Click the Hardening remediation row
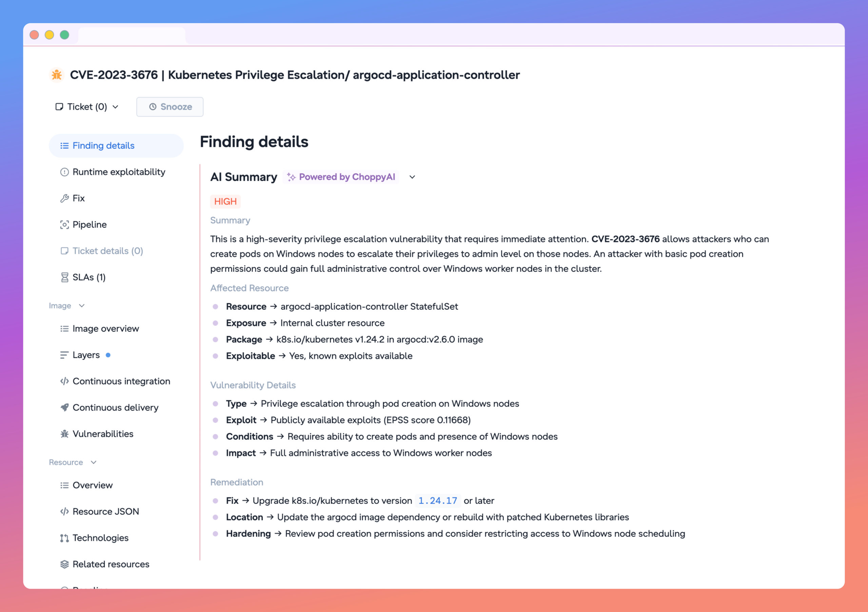The width and height of the screenshot is (868, 612). 449,534
